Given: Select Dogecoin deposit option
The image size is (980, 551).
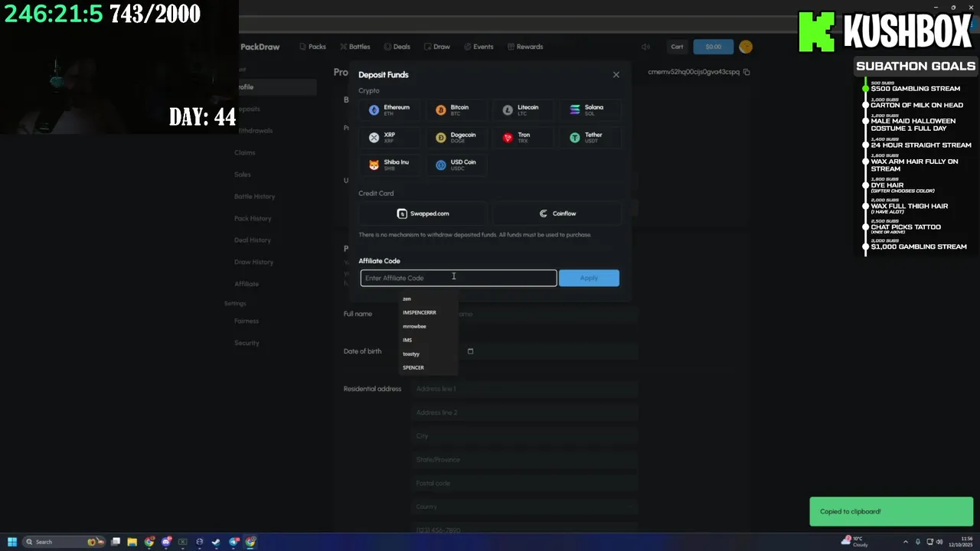Looking at the screenshot, I should 458,138.
